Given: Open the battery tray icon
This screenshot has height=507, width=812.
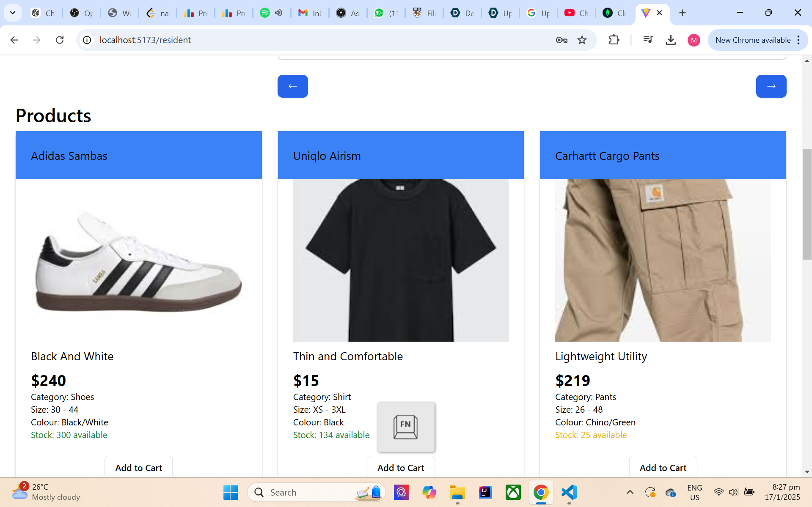Looking at the screenshot, I should (749, 492).
